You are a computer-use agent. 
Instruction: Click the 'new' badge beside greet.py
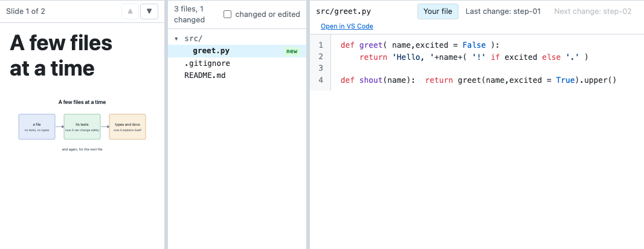(292, 51)
